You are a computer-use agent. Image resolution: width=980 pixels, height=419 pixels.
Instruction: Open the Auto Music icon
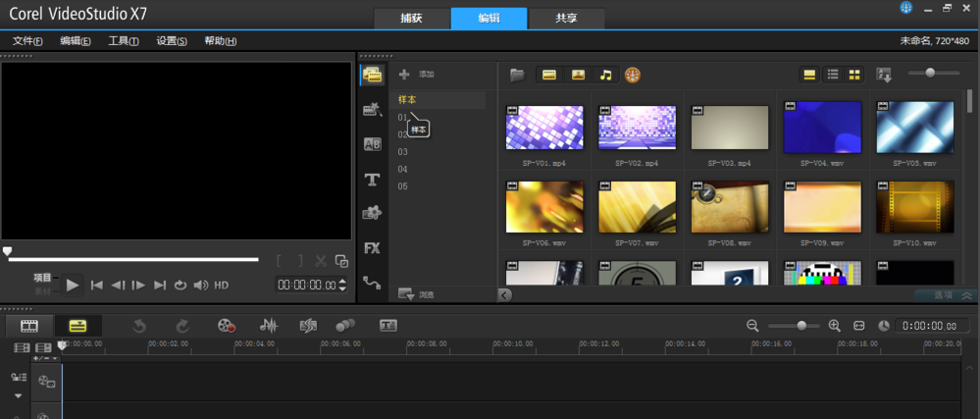click(308, 326)
